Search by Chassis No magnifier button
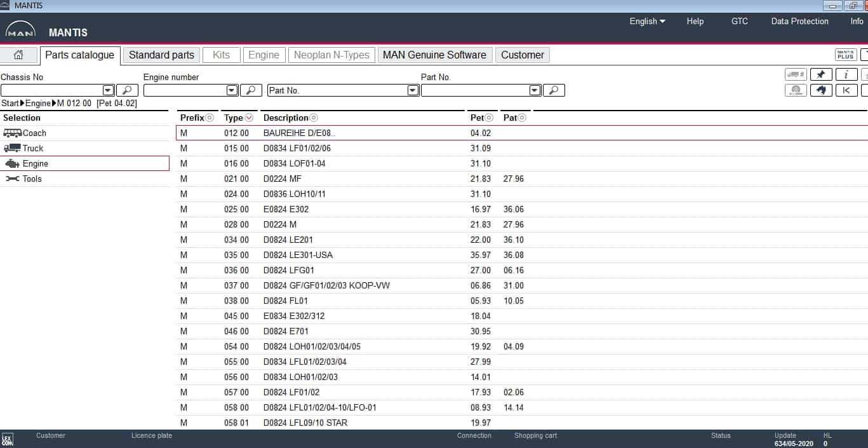 127,90
